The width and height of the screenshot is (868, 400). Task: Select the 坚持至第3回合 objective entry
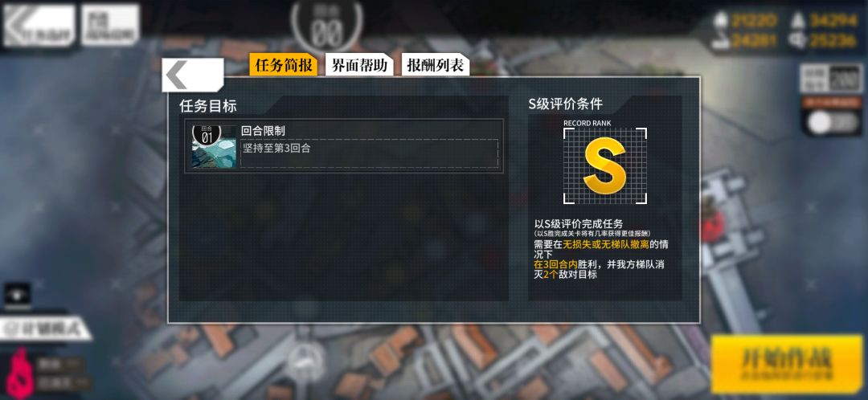(369, 153)
